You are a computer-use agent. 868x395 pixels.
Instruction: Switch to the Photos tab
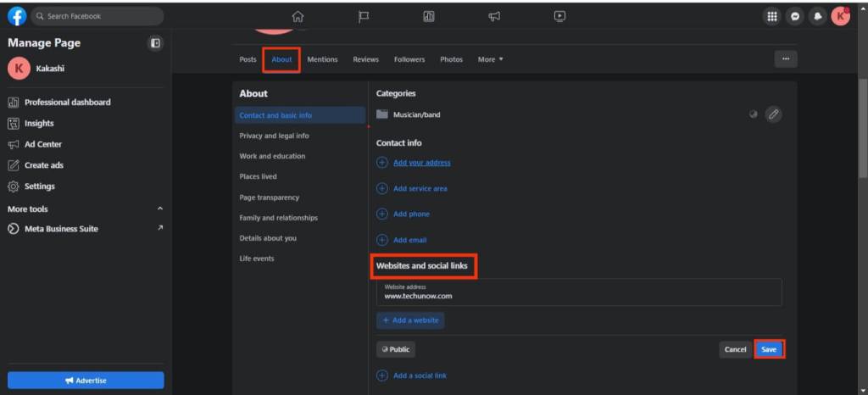(x=451, y=59)
